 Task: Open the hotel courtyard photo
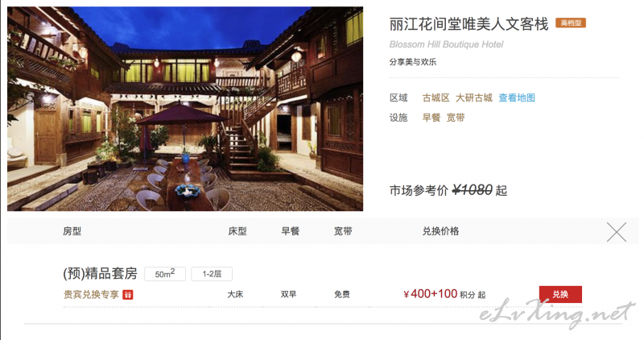[x=185, y=109]
